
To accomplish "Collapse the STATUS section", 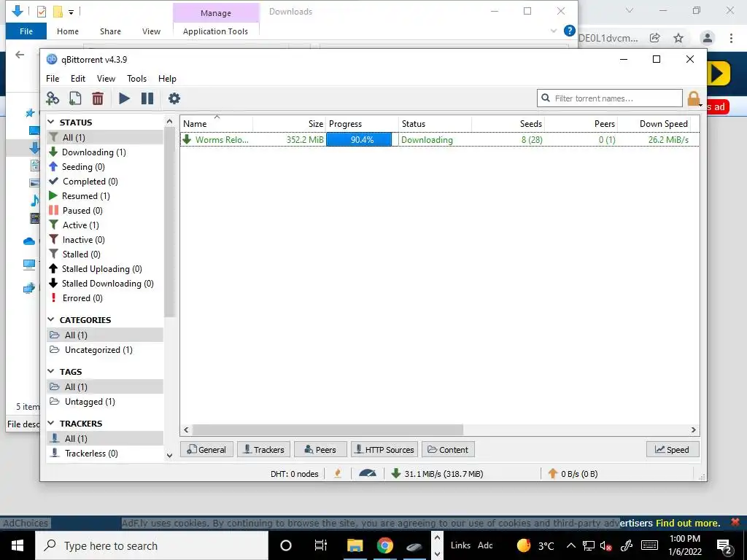I will 51,122.
